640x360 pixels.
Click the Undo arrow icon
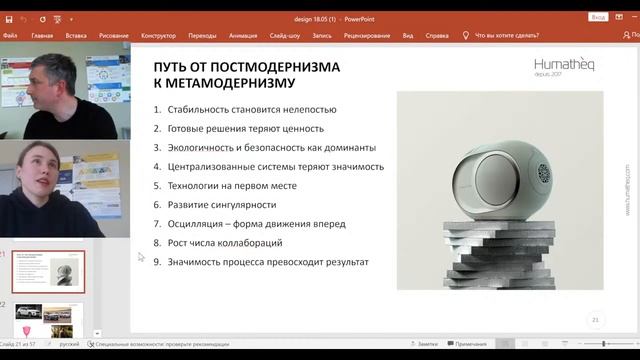point(24,19)
